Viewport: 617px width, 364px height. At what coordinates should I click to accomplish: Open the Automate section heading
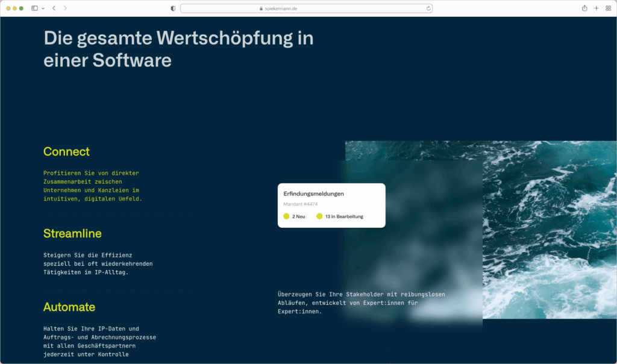pos(69,307)
